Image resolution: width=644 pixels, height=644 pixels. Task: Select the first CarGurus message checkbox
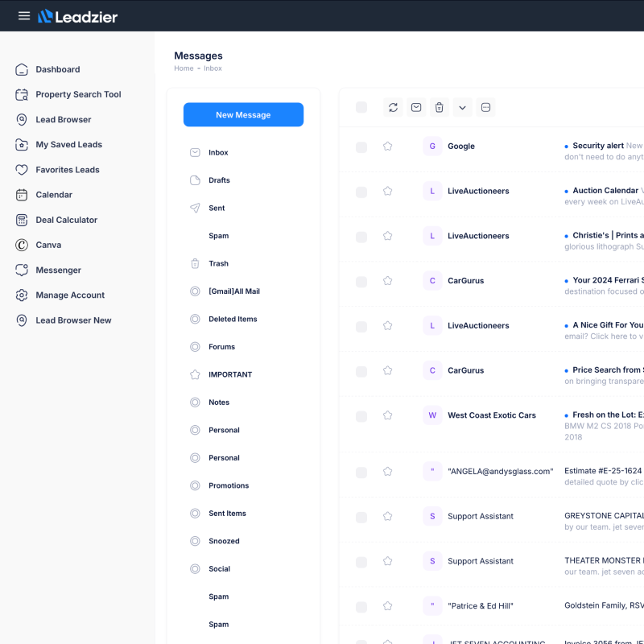(361, 282)
